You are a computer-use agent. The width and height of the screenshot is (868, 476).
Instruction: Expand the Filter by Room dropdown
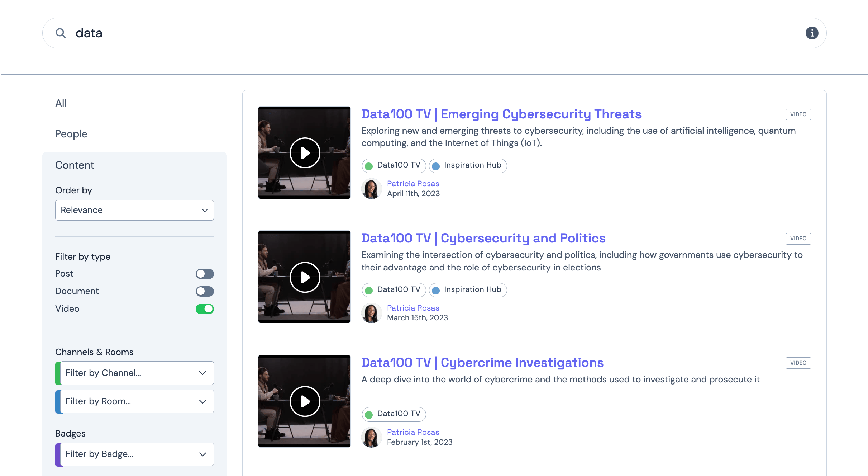(x=136, y=401)
